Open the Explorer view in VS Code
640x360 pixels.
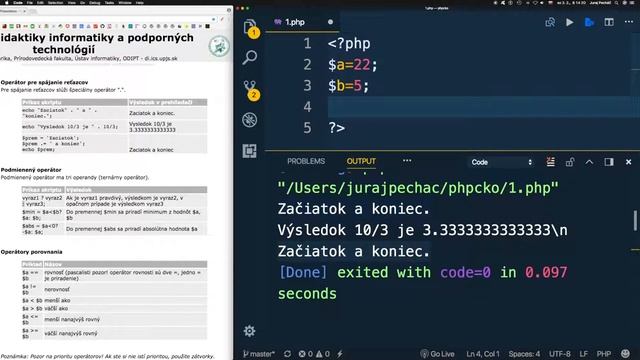coord(250,27)
